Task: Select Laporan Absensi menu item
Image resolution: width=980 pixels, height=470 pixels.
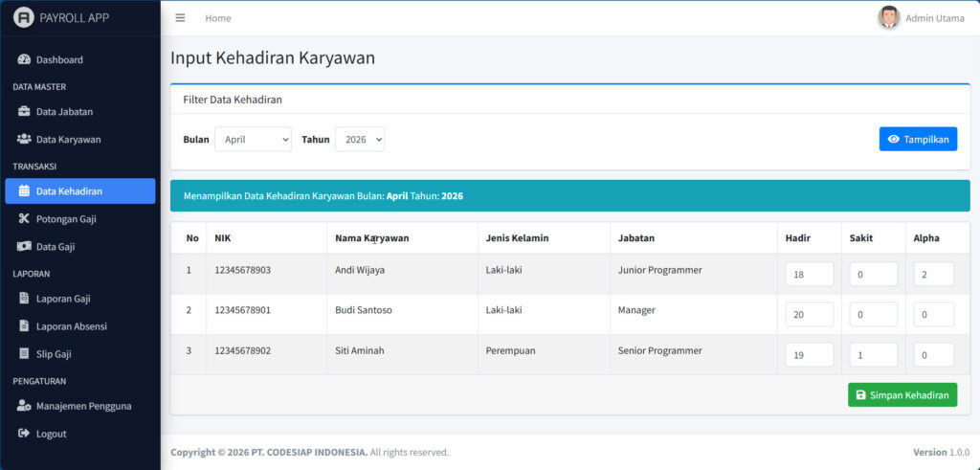Action: tap(71, 326)
